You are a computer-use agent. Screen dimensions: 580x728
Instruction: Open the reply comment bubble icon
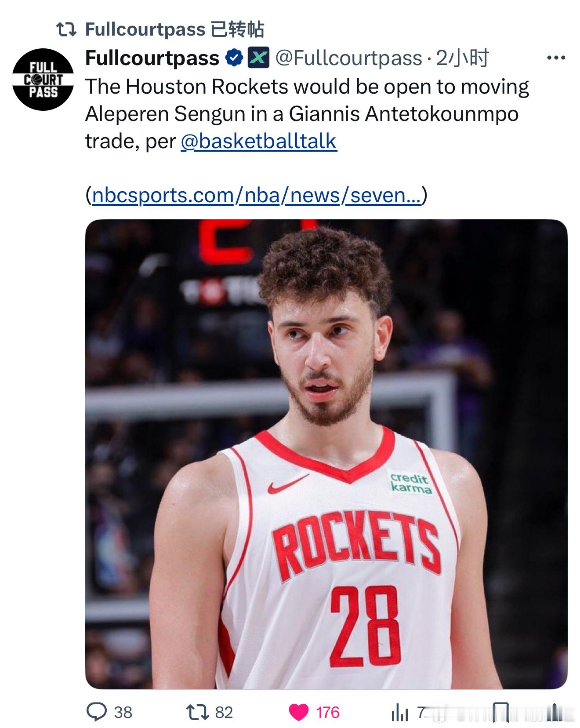[96, 712]
